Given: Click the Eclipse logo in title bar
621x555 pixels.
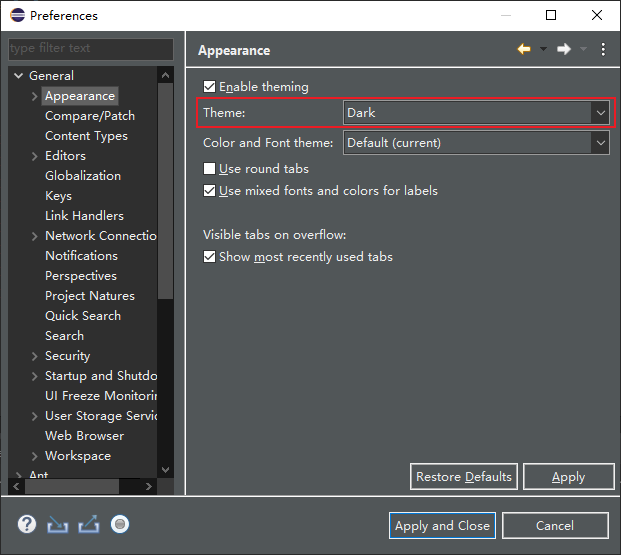Looking at the screenshot, I should 18,15.
